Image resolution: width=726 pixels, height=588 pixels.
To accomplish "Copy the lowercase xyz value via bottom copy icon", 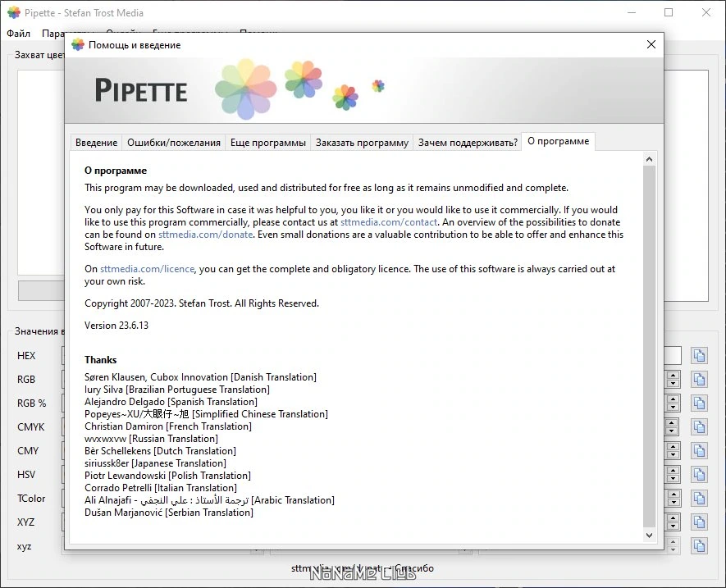I will (699, 546).
